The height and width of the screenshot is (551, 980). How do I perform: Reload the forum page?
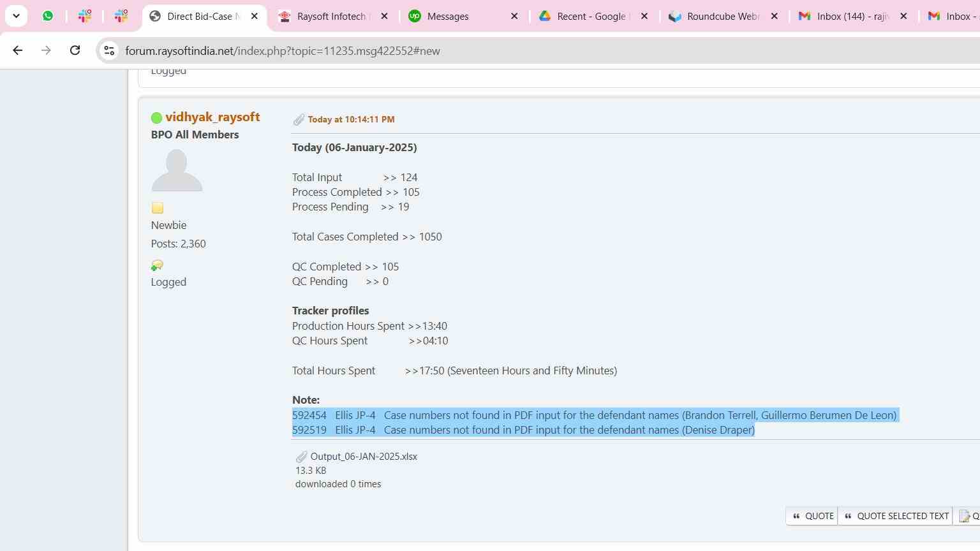click(75, 50)
